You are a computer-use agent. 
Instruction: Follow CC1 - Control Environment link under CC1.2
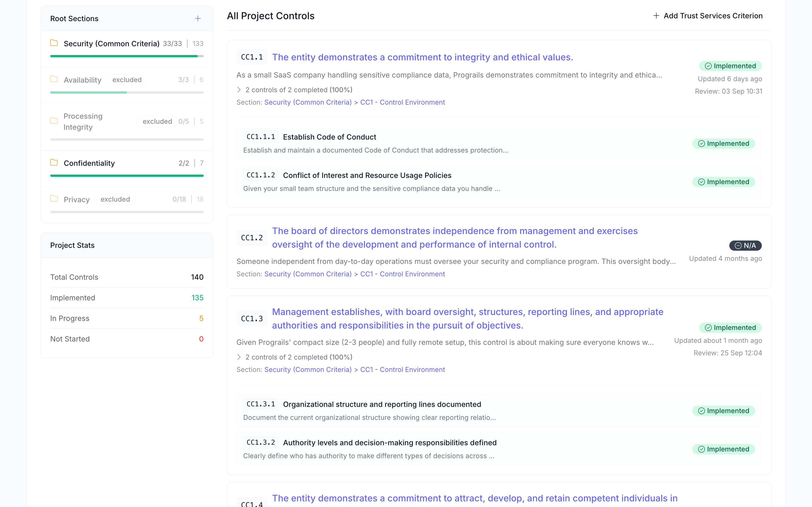pos(403,274)
